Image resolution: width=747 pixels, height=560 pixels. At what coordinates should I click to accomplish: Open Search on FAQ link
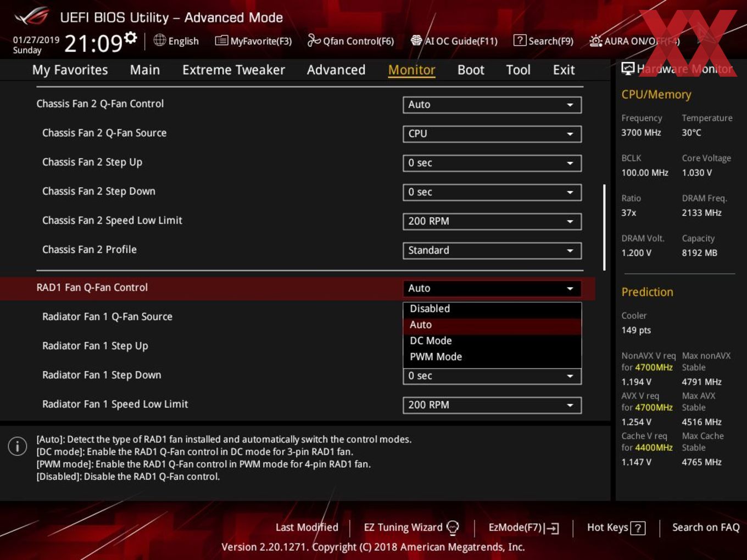point(706,527)
